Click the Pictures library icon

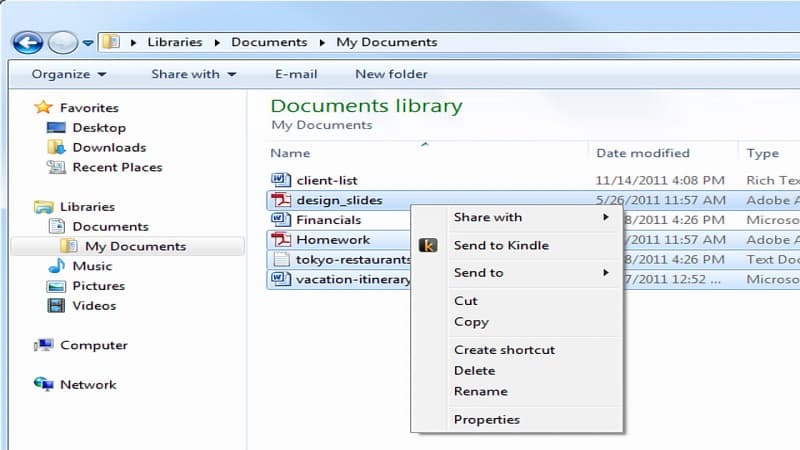(x=56, y=286)
